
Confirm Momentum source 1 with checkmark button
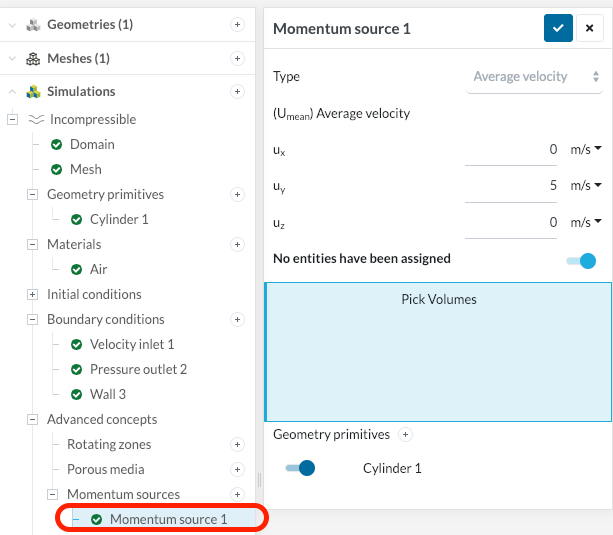click(x=558, y=28)
